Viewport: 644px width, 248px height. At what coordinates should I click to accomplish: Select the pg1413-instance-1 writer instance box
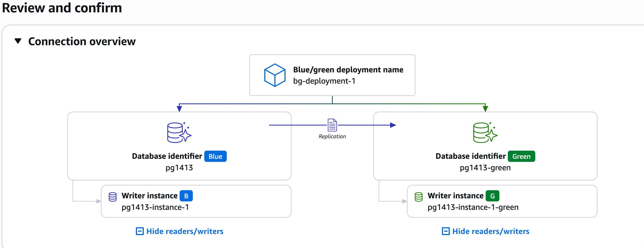click(x=196, y=201)
